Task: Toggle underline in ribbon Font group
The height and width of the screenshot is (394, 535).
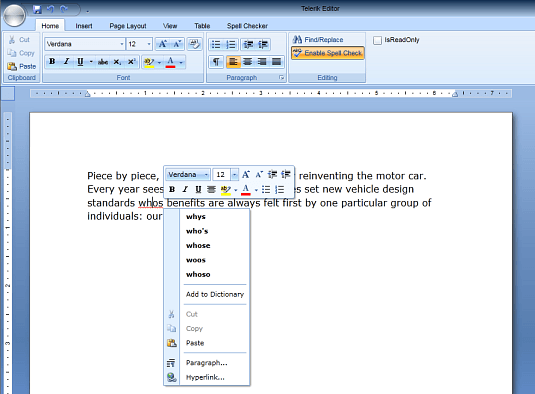Action: point(80,62)
